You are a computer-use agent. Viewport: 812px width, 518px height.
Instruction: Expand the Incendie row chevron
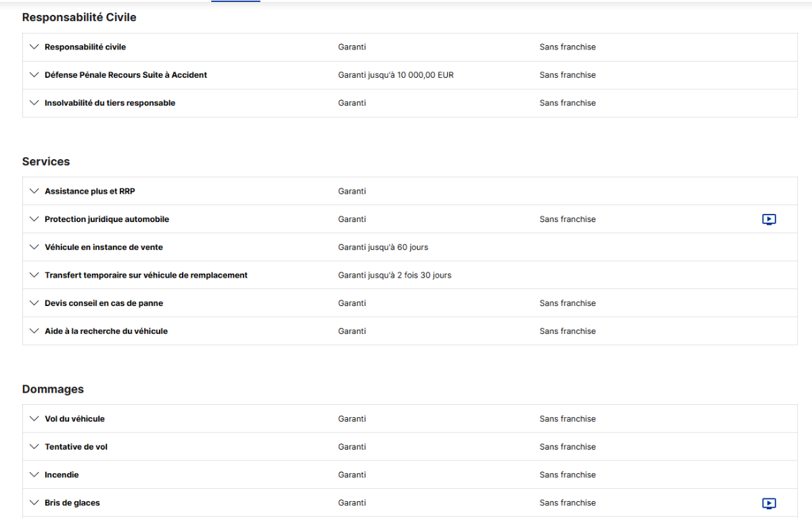pos(35,475)
